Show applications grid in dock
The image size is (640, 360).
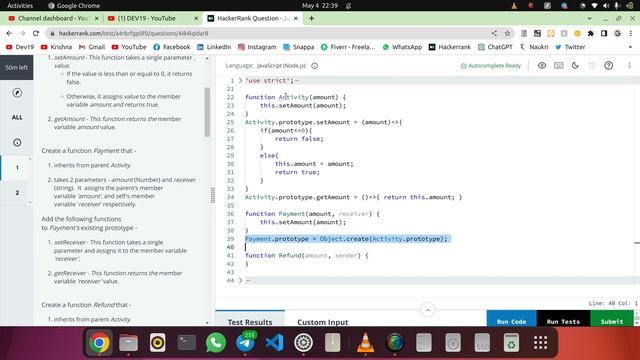pyautogui.click(x=540, y=343)
